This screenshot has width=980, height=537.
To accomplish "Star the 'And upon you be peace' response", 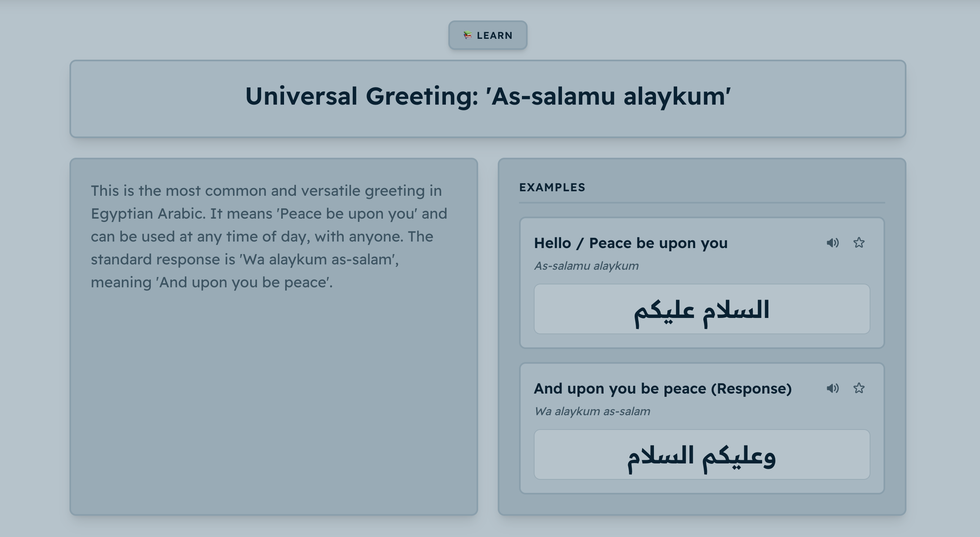I will [x=859, y=388].
